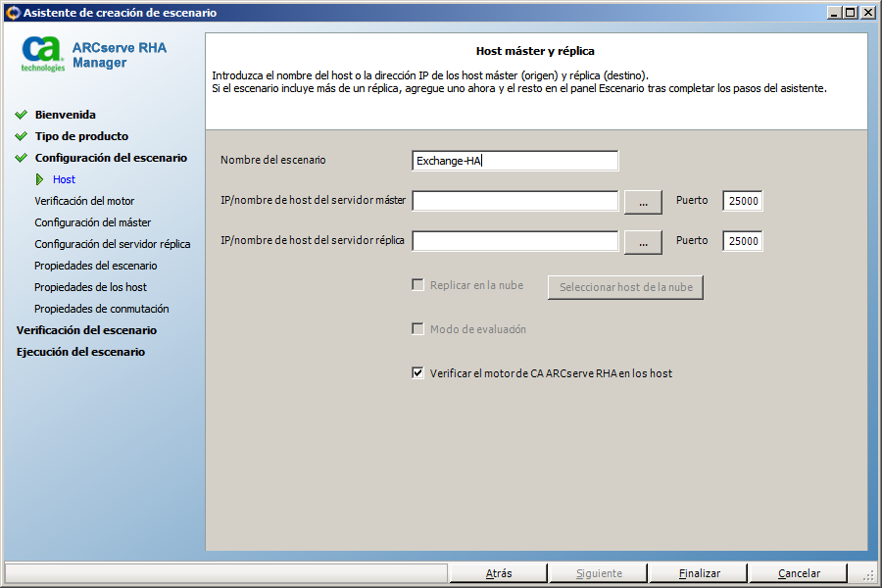Viewport: 882px width, 588px height.
Task: Click the réplica Puerto field showing 25000
Action: (743, 241)
